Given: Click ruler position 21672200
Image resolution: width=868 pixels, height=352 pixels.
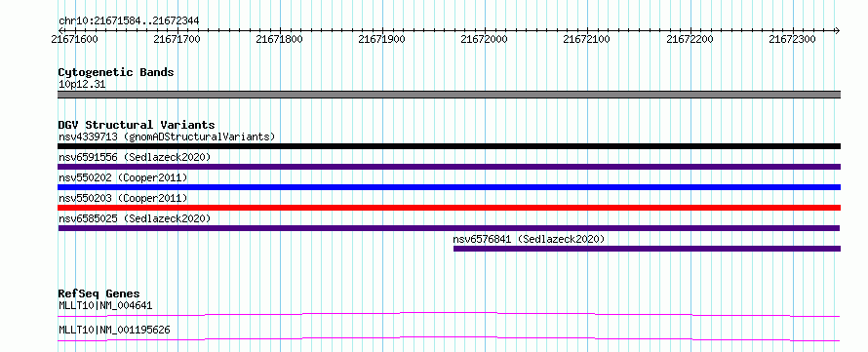Looking at the screenshot, I should [x=690, y=39].
